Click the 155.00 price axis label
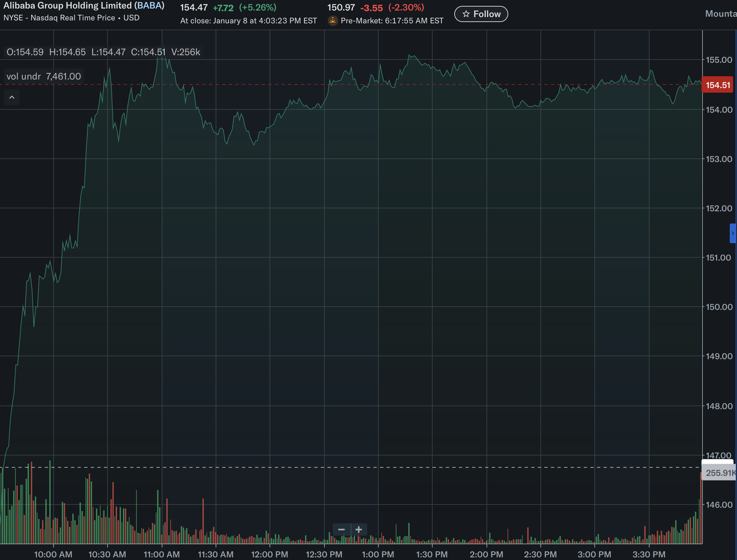Viewport: 737px width, 560px height. click(719, 60)
